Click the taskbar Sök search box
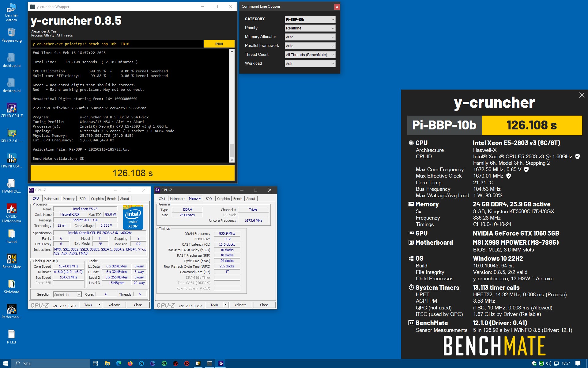 pyautogui.click(x=51, y=363)
